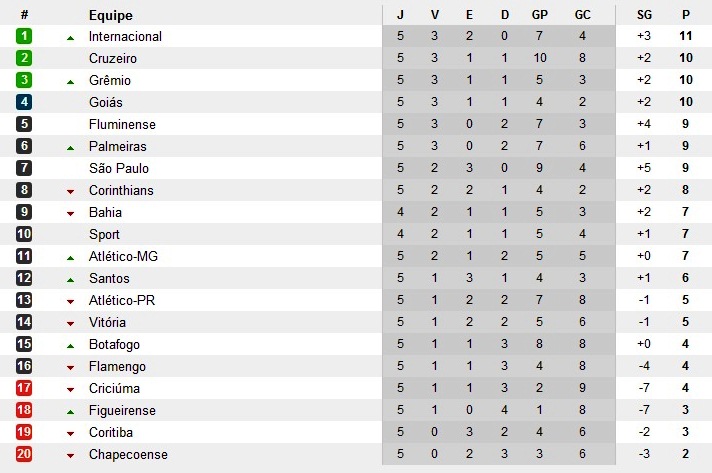This screenshot has width=712, height=473.
Task: Click the blue position 4 badge
Action: point(24,102)
